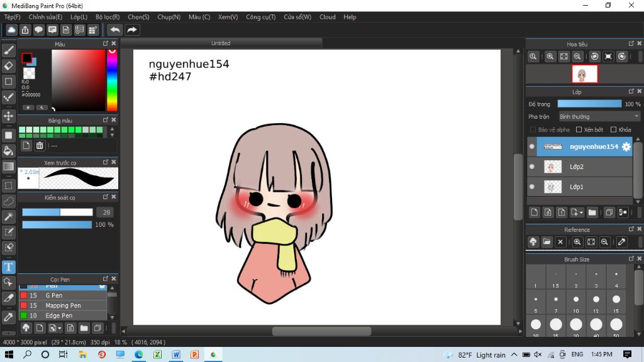Open the Chỉnh sửa(E) menu
The image size is (644, 362).
click(x=45, y=17)
